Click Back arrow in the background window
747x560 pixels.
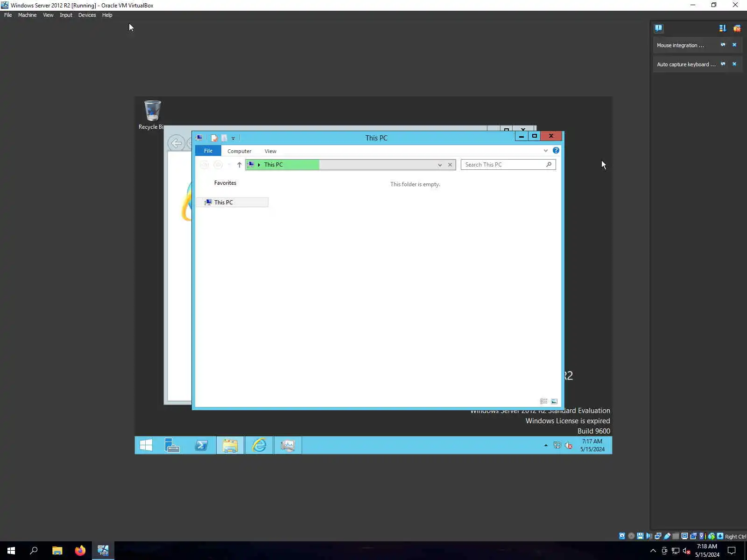pyautogui.click(x=176, y=143)
